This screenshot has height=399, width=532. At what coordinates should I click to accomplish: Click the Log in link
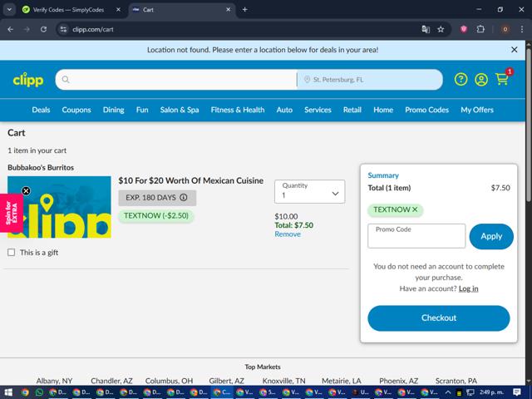[x=469, y=288]
